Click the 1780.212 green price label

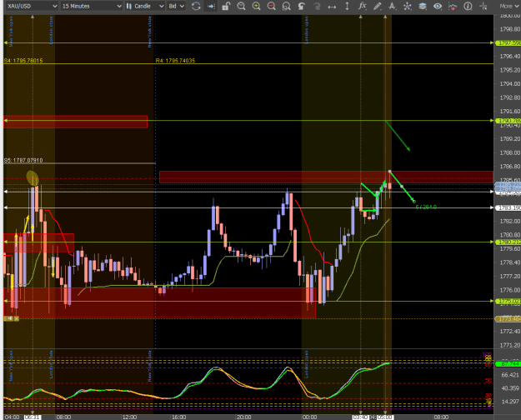(508, 242)
